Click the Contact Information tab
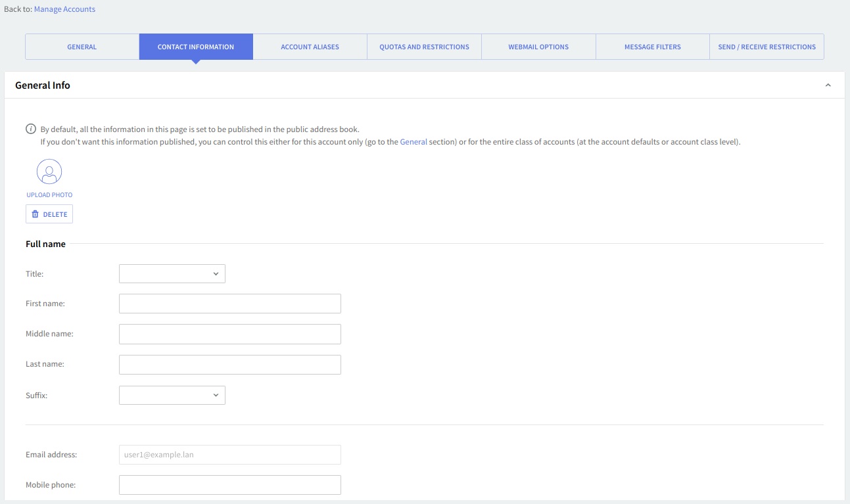Image resolution: width=850 pixels, height=504 pixels. [196, 47]
